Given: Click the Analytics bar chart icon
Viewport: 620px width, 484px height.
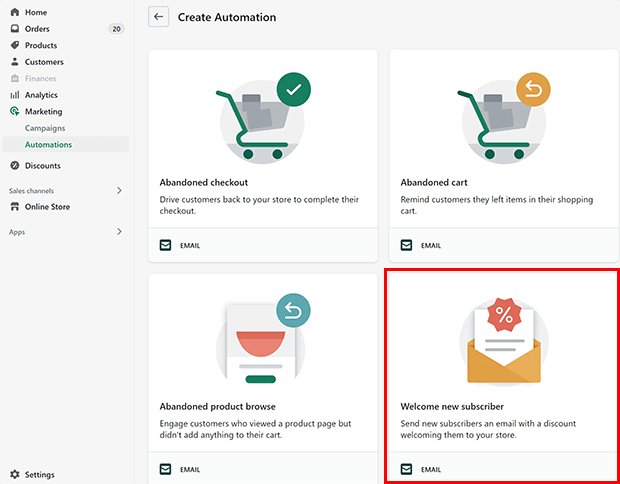Looking at the screenshot, I should click(15, 95).
